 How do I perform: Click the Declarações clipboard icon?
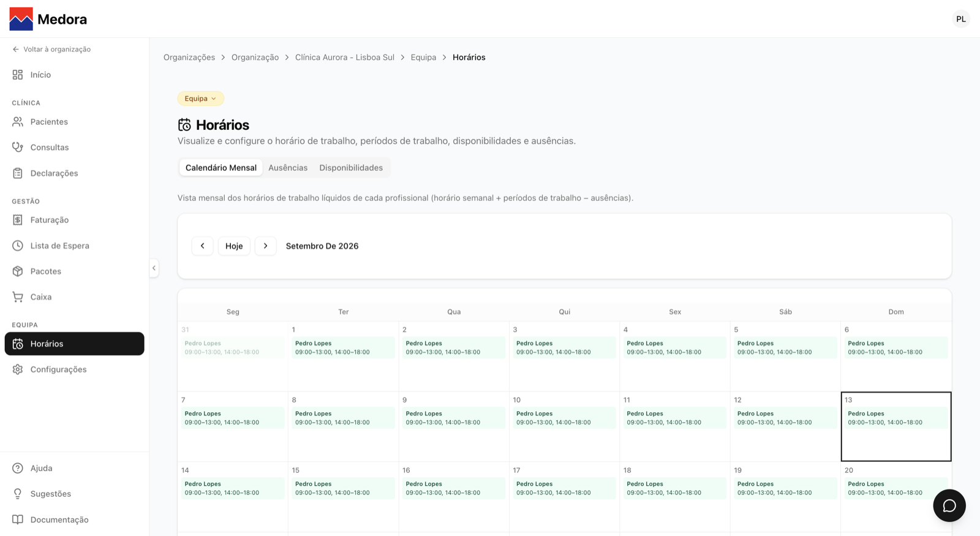(18, 173)
